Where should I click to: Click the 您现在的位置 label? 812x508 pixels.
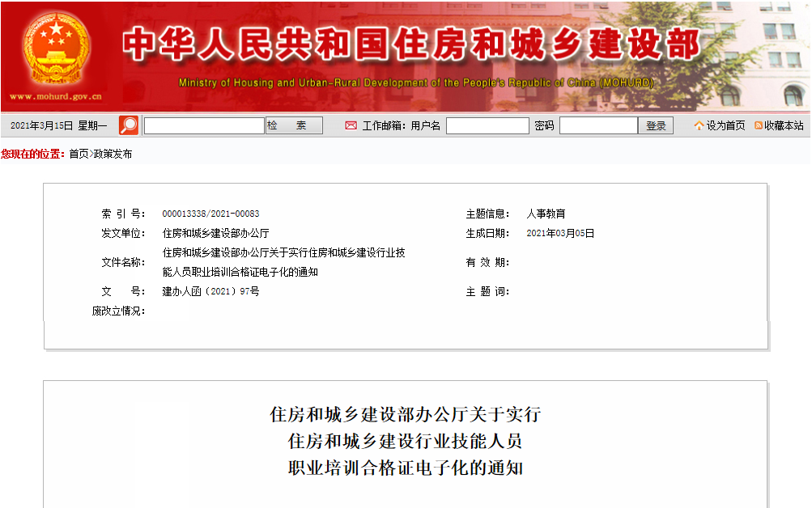click(x=33, y=154)
